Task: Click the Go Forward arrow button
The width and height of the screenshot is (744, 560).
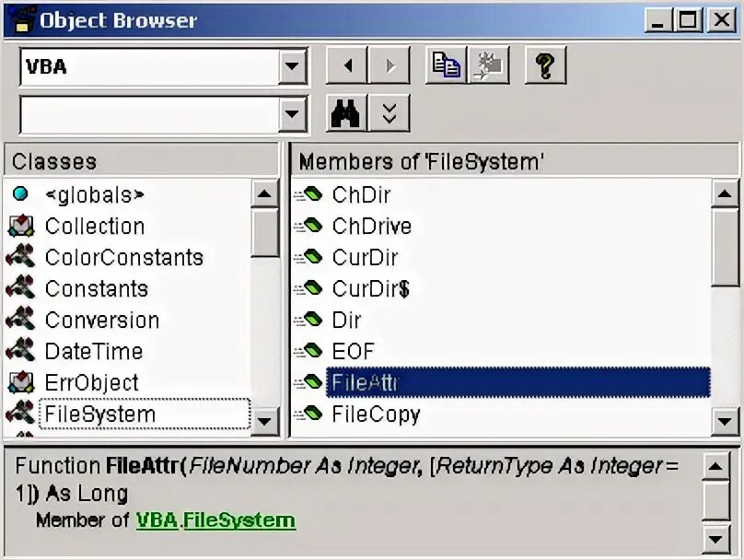Action: [x=389, y=65]
